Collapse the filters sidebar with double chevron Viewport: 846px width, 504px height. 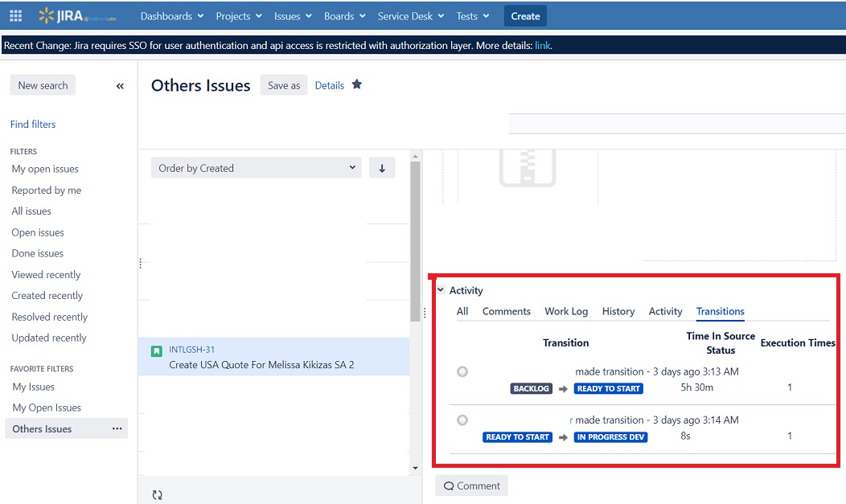(120, 86)
